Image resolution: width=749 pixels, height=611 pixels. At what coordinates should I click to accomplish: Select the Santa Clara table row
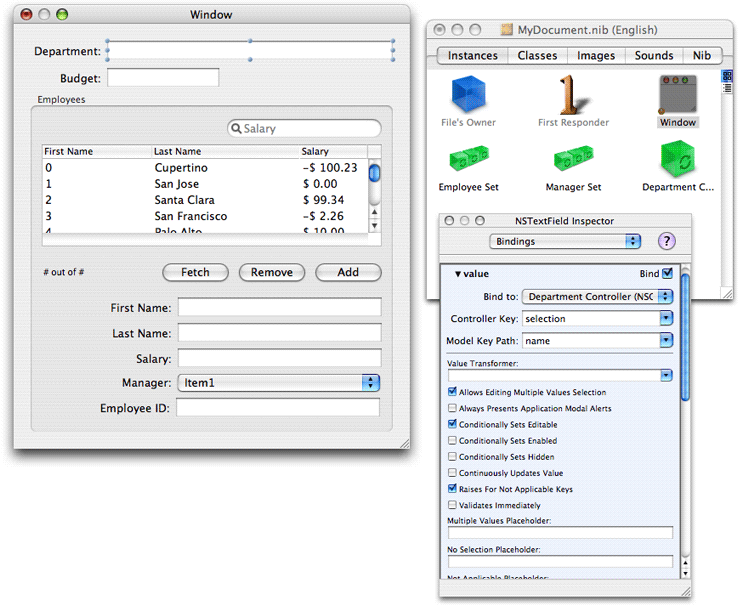click(205, 200)
